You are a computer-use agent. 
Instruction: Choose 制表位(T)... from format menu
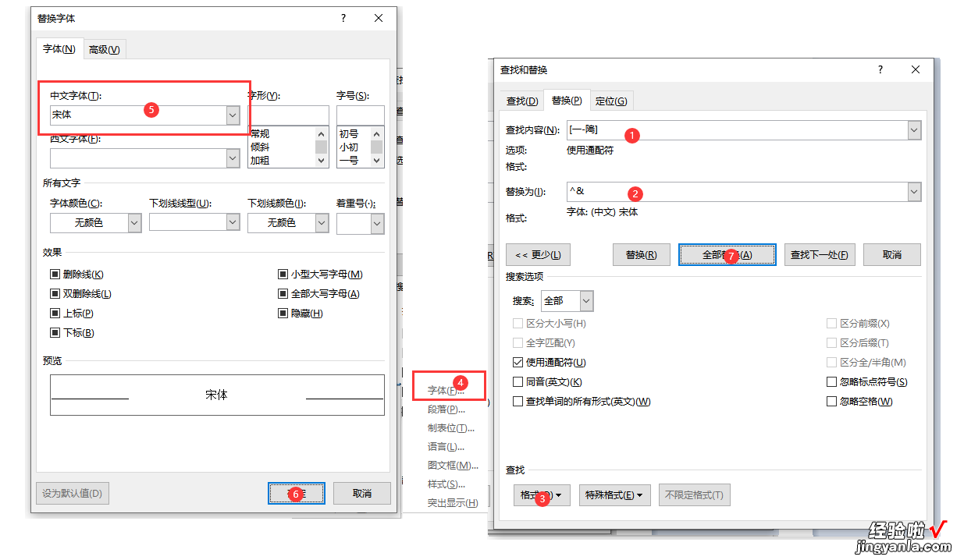pyautogui.click(x=451, y=428)
